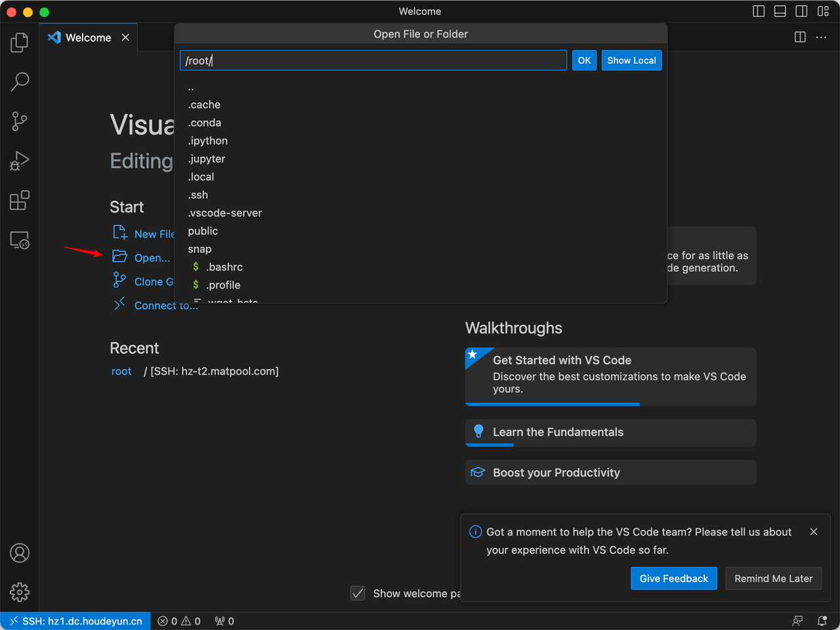Open the Remote Explorer icon
This screenshot has height=630, width=840.
coord(20,240)
